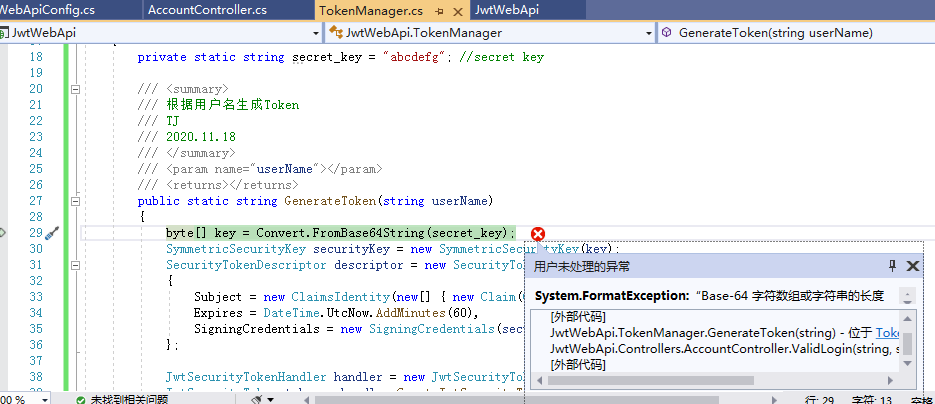Click the System.FormatException exception title
935x404 pixels.
click(612, 296)
